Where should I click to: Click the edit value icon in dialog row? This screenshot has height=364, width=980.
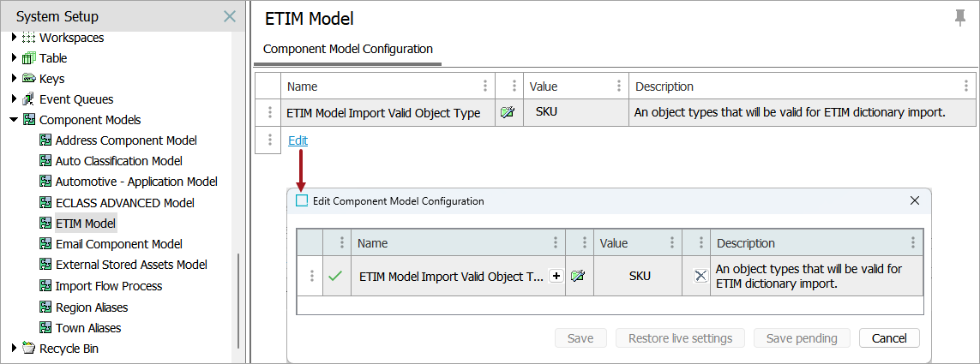(x=577, y=276)
